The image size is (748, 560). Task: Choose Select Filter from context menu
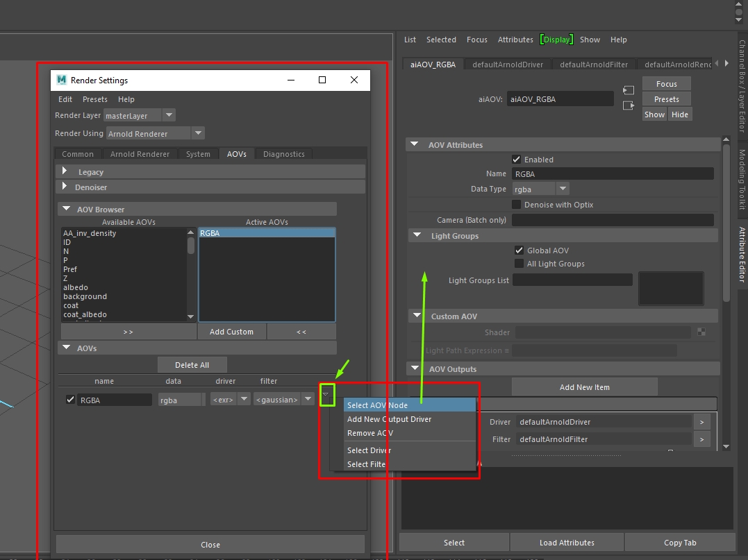[410, 464]
